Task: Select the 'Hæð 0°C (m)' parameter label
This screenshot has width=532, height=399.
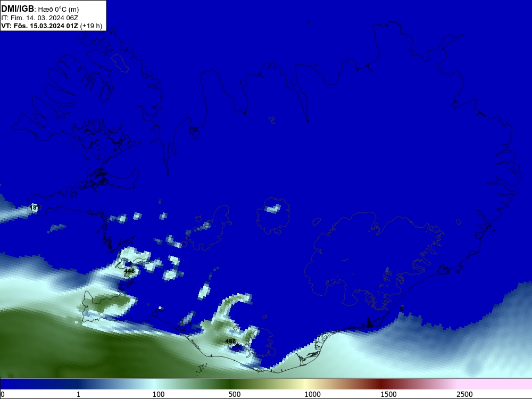Action: (59, 10)
